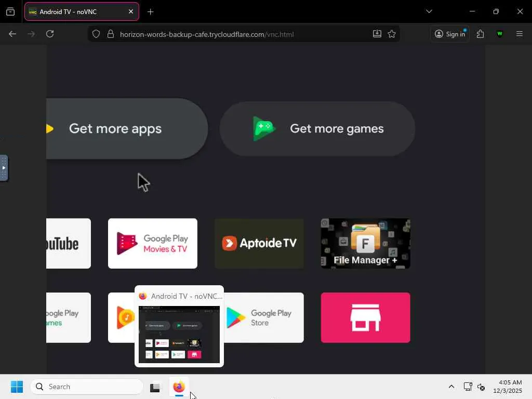The height and width of the screenshot is (399, 532).
Task: Open the YouTube app tile
Action: click(x=69, y=244)
